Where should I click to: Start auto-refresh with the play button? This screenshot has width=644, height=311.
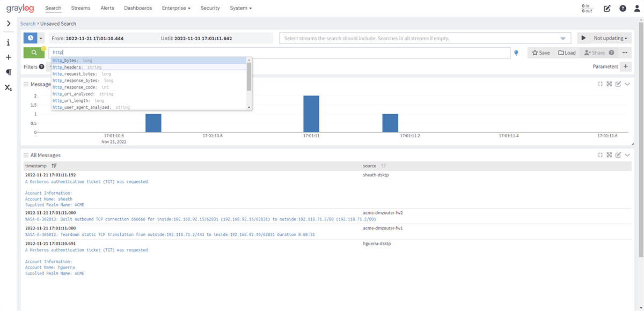(x=583, y=38)
